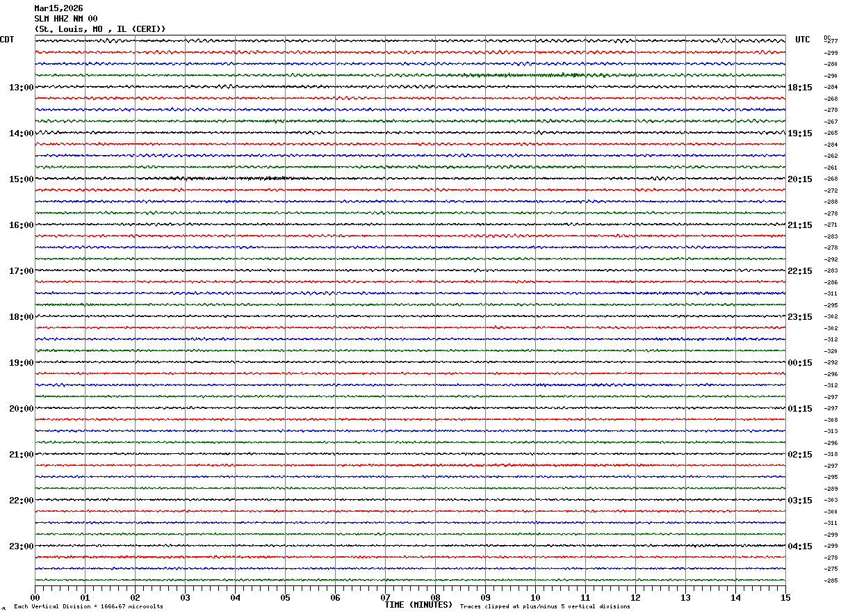
Task: Click minute 02 on the time axis
Action: coord(135,598)
